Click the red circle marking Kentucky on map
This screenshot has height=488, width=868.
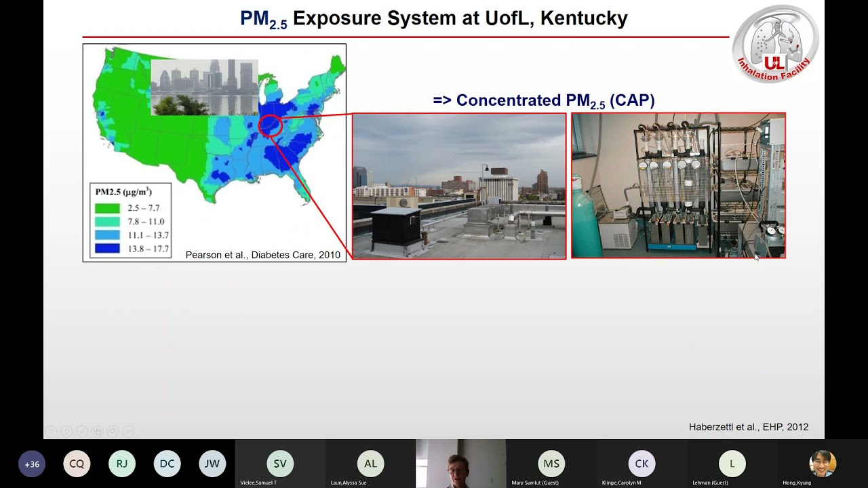click(270, 125)
